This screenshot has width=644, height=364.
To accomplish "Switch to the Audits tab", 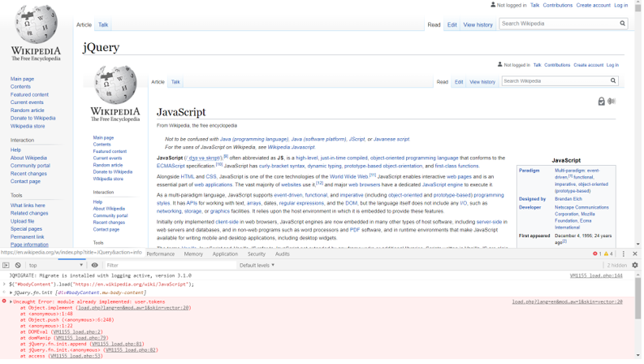I will [x=283, y=255].
